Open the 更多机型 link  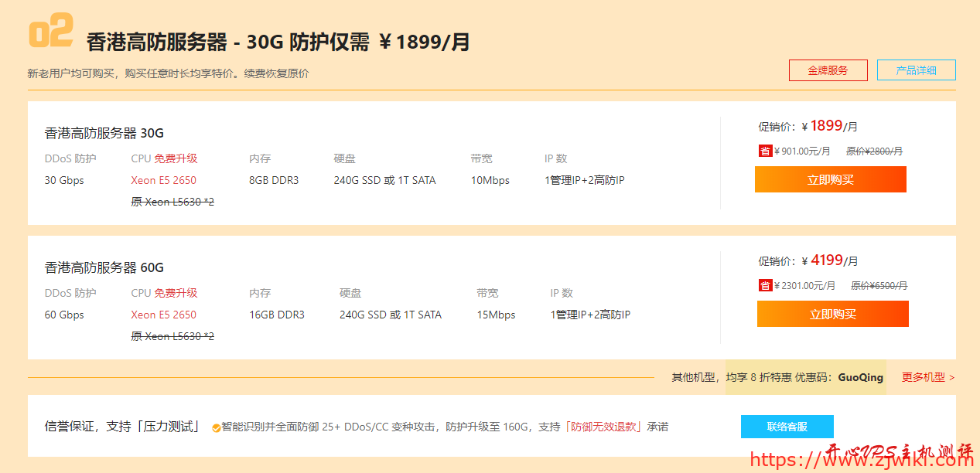click(927, 377)
